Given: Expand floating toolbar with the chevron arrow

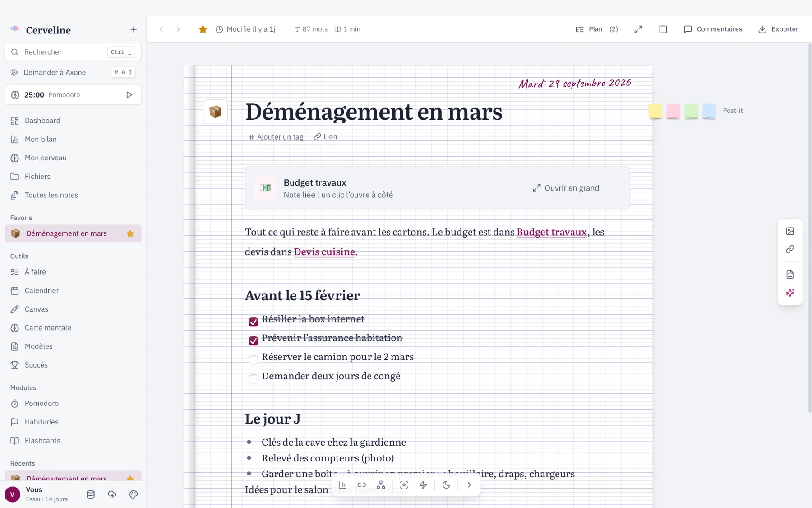Looking at the screenshot, I should (x=469, y=485).
